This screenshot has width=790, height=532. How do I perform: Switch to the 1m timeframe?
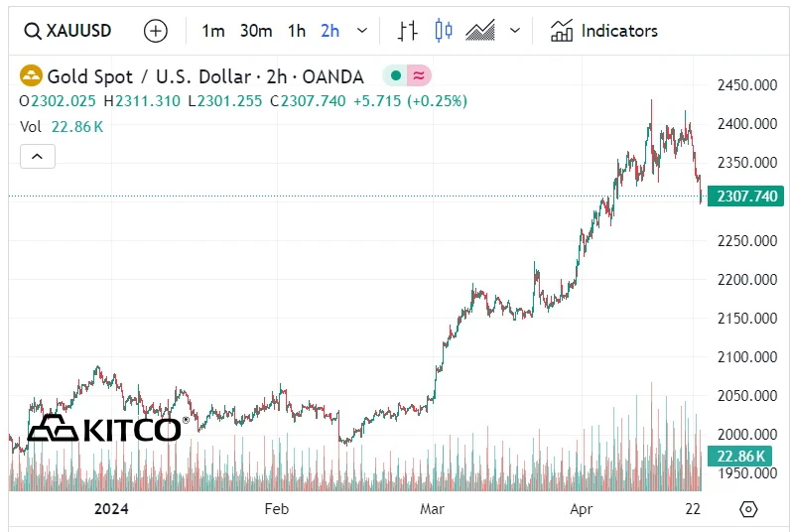(212, 31)
